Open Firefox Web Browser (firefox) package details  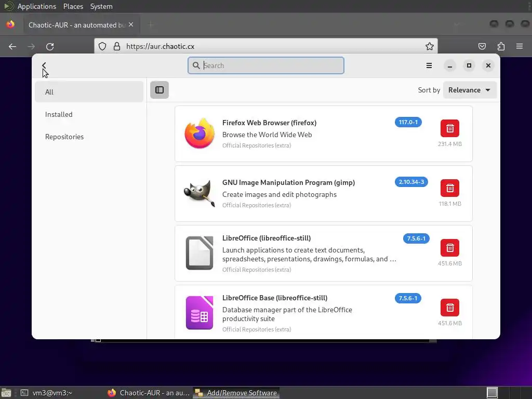(x=323, y=134)
